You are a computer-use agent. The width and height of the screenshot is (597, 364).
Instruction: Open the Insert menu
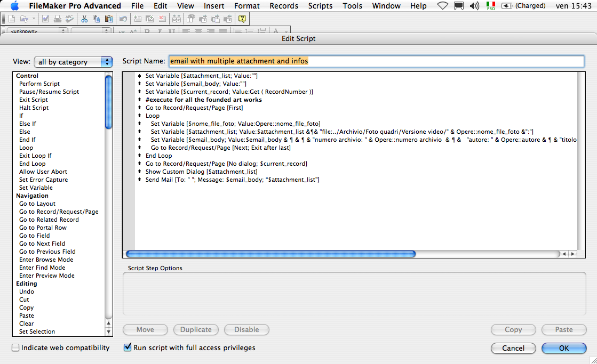pyautogui.click(x=214, y=6)
